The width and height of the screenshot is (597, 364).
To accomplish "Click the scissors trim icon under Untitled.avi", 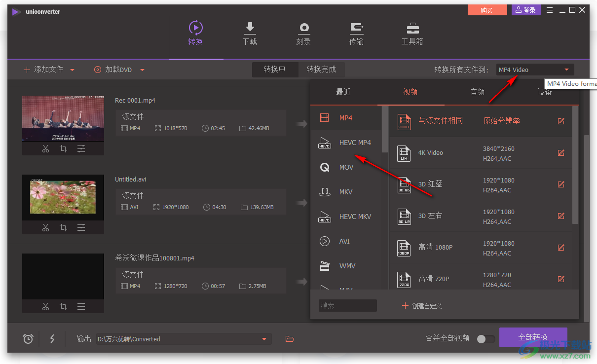I will pos(45,227).
